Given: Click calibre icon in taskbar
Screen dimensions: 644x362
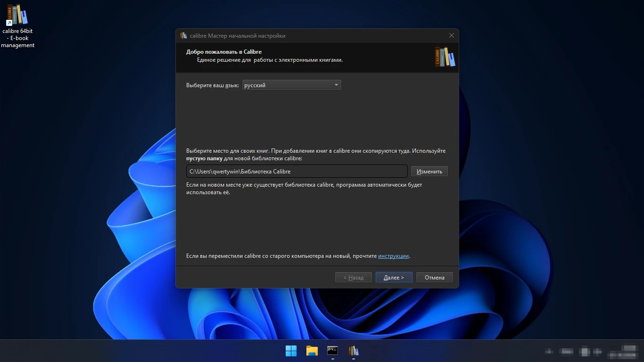Looking at the screenshot, I should pyautogui.click(x=353, y=351).
